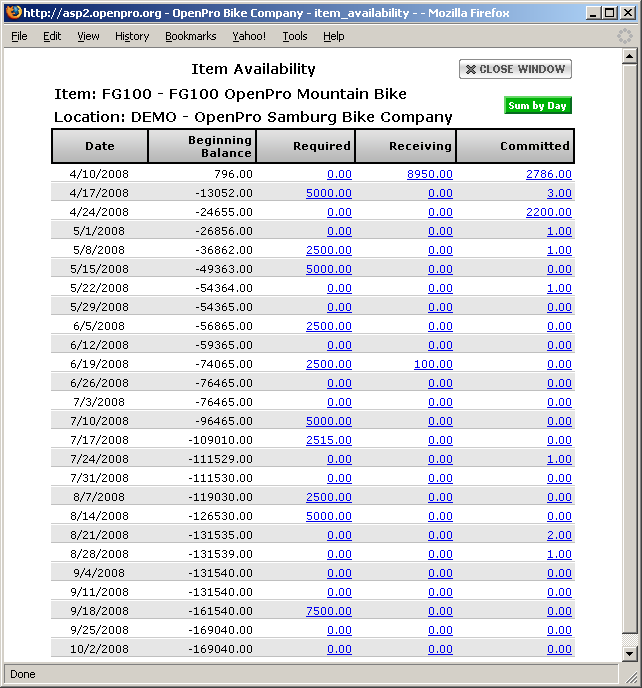Click the green Sum by Day button
The image size is (642, 688).
(537, 106)
